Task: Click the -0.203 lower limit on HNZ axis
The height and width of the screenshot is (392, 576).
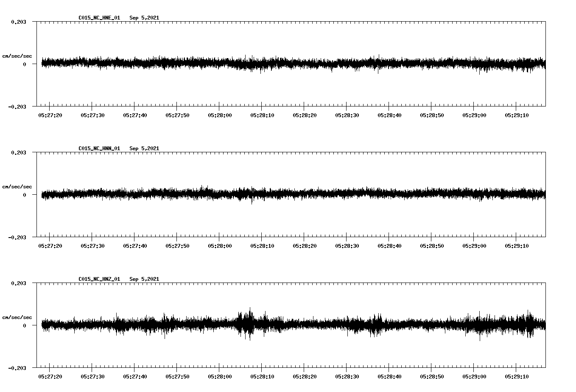Action: tap(17, 368)
